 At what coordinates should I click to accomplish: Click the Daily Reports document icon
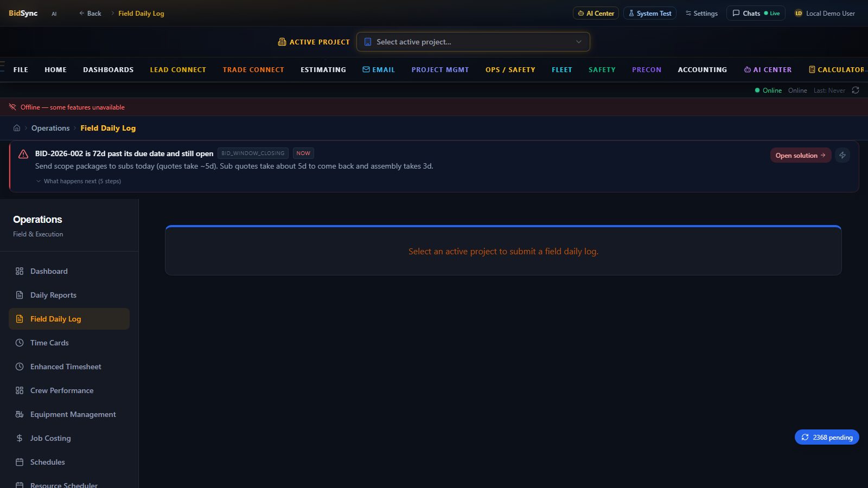(20, 295)
